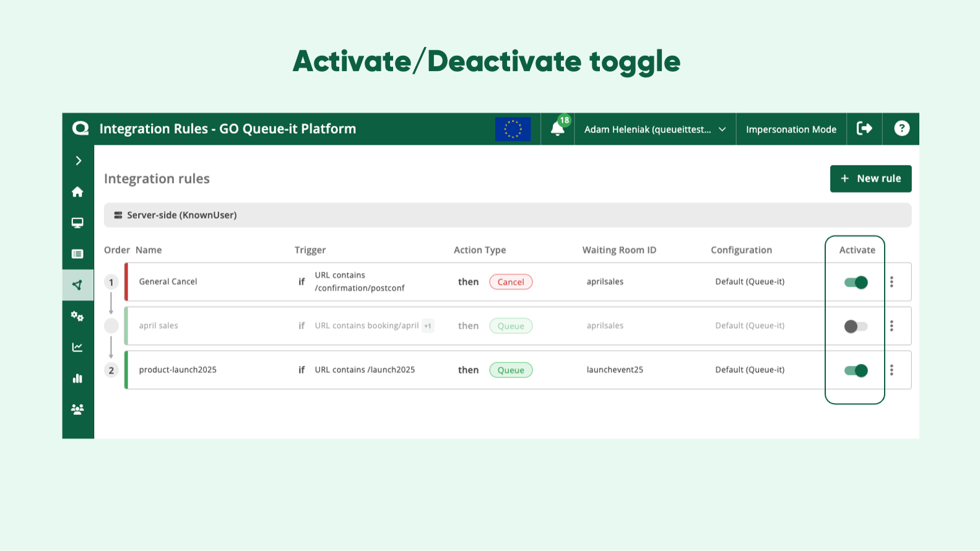Click the logout icon in header

pyautogui.click(x=864, y=128)
